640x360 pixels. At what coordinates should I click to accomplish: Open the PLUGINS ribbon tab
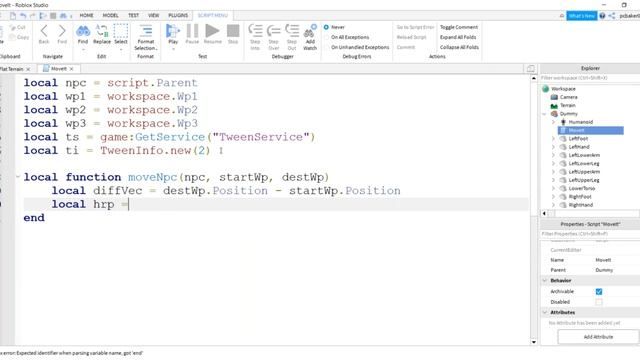[178, 16]
